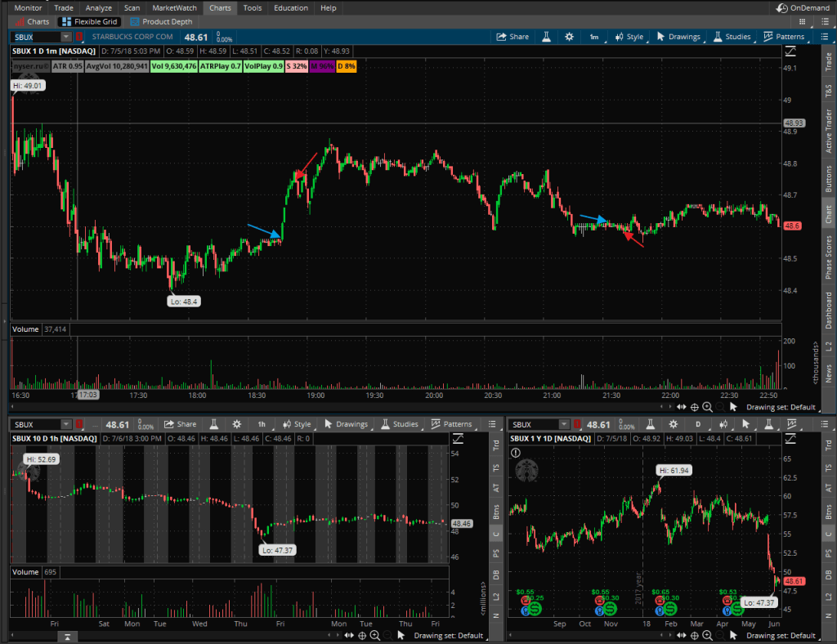The image size is (837, 644).
Task: Select the 1m timeframe button in main chart
Action: pos(594,37)
